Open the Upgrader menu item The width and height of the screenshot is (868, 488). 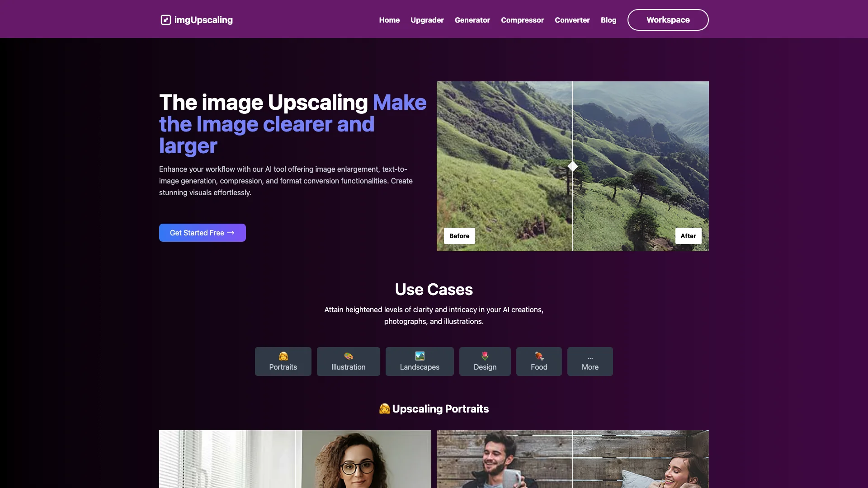427,20
